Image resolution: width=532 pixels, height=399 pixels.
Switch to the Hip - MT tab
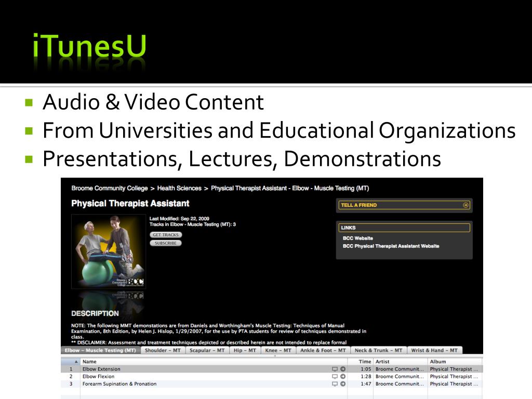pyautogui.click(x=245, y=350)
